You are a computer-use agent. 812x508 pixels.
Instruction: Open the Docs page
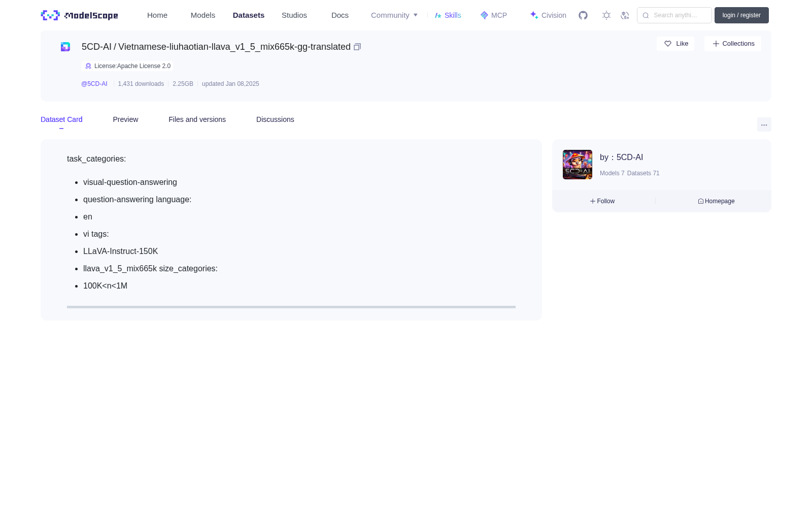pos(340,15)
